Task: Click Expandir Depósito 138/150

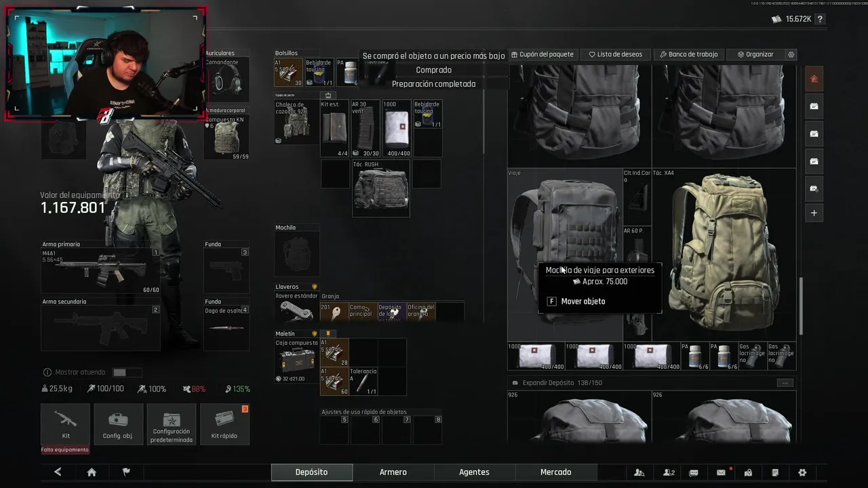Action: [562, 383]
